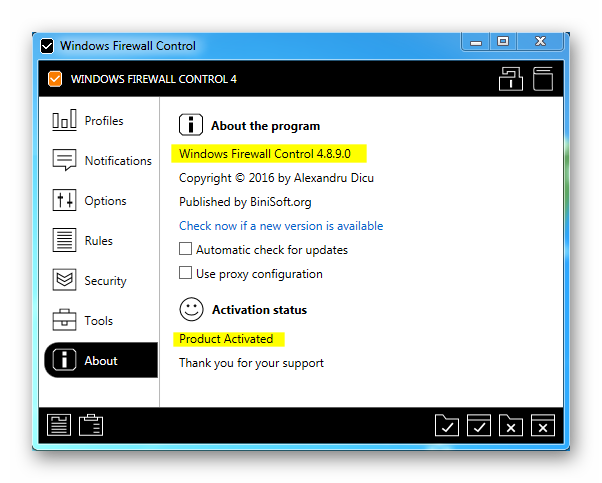The height and width of the screenshot is (483, 602).
Task: Click the smiley face activation icon
Action: (x=191, y=309)
